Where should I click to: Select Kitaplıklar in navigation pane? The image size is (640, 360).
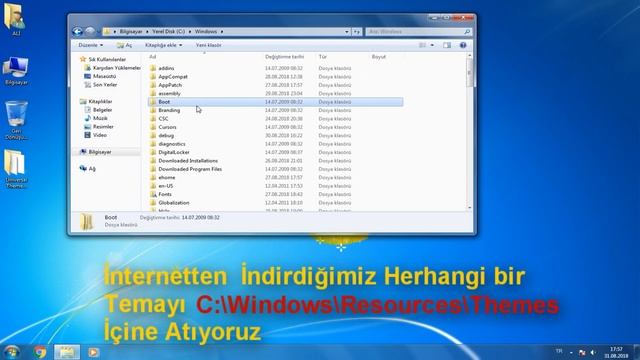coord(96,101)
